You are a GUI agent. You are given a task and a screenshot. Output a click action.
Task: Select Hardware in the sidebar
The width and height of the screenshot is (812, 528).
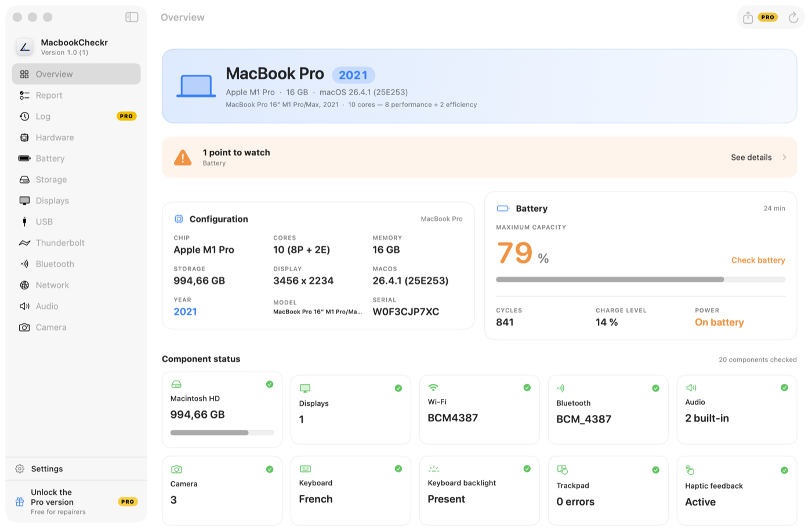point(76,137)
